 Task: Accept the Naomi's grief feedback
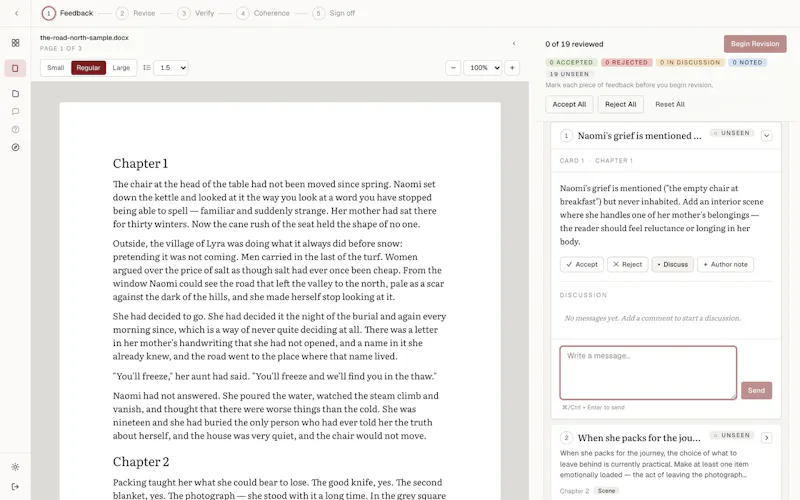coord(582,264)
